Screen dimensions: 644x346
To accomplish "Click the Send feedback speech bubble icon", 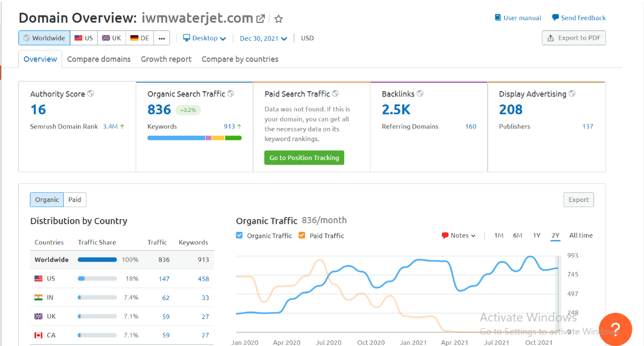I will point(556,18).
